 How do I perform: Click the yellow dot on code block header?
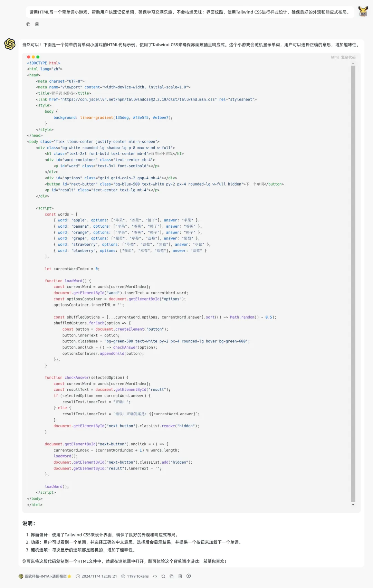pyautogui.click(x=33, y=57)
